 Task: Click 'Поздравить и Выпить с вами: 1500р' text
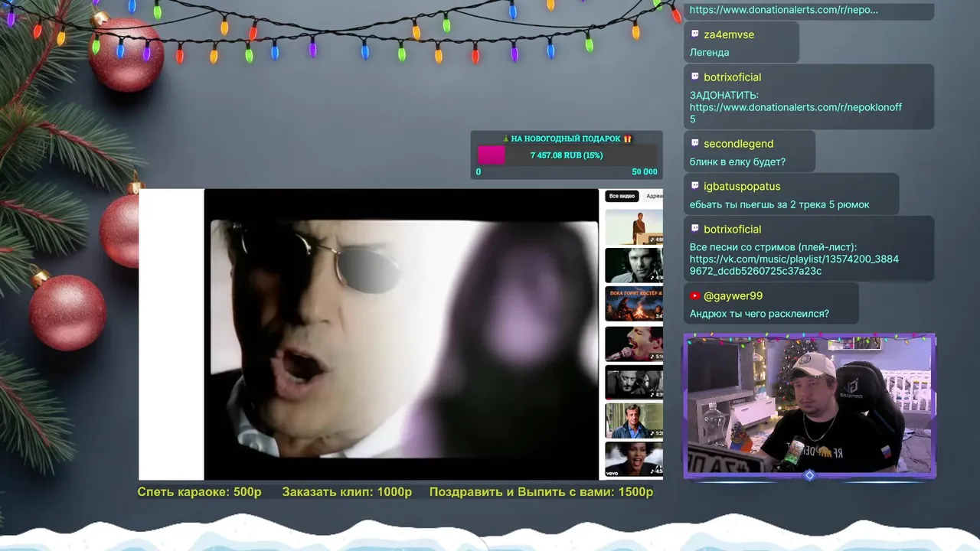click(541, 492)
